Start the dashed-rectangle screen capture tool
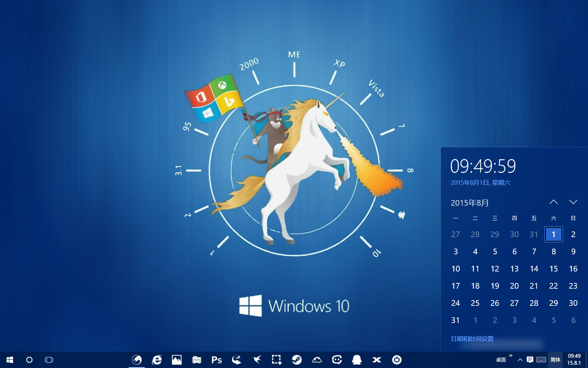The height and width of the screenshot is (368, 588). (x=276, y=360)
